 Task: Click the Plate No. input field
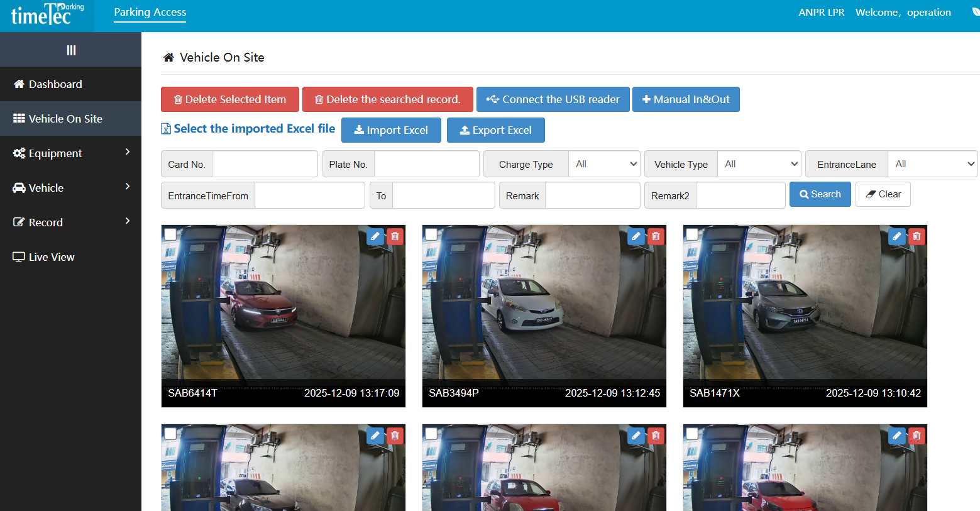(427, 164)
